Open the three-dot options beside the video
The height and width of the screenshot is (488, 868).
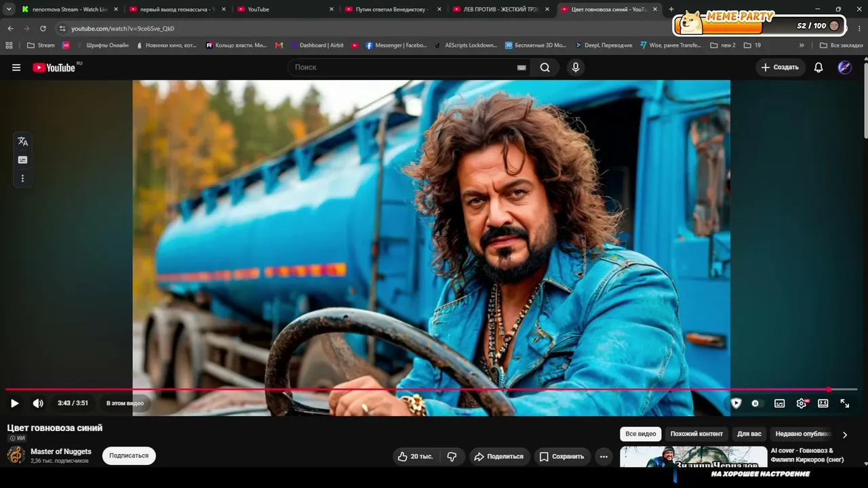tap(22, 178)
